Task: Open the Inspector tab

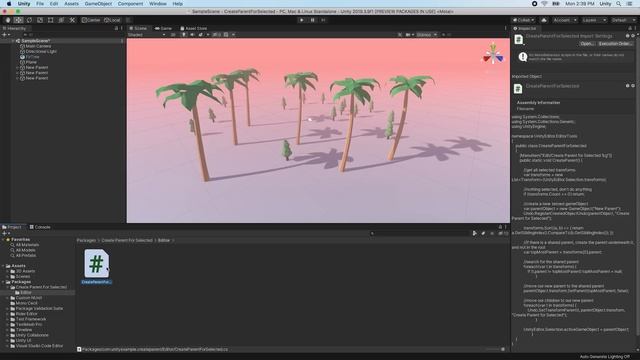Action: point(525,29)
